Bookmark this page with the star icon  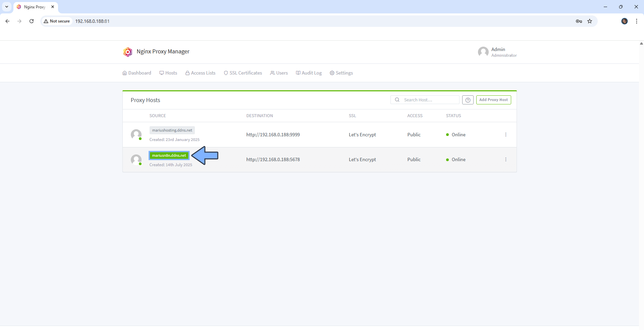coord(590,21)
